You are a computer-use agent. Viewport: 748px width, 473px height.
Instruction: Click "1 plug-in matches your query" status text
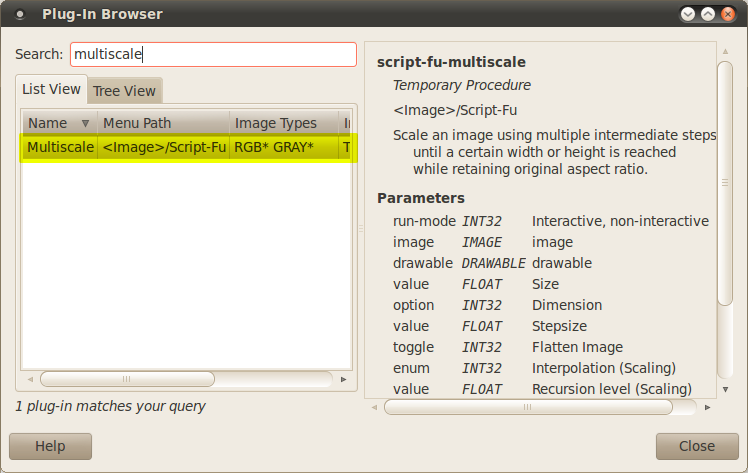110,406
